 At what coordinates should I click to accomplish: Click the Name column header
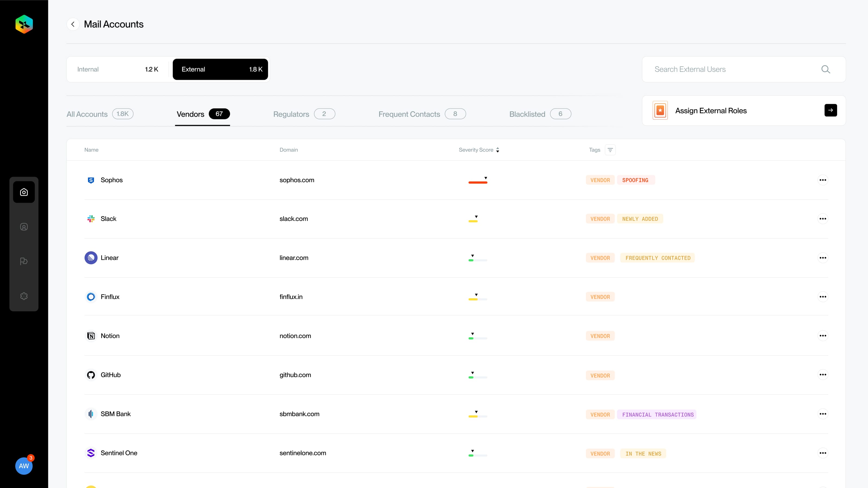(91, 150)
